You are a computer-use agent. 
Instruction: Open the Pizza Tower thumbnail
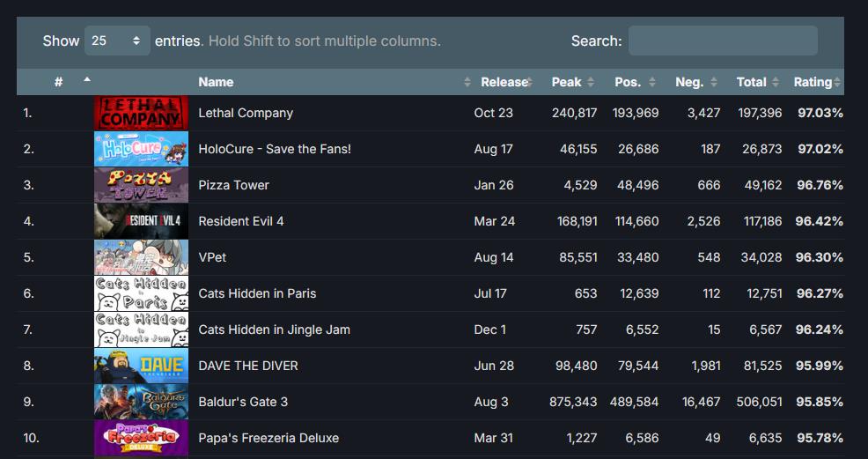[141, 185]
